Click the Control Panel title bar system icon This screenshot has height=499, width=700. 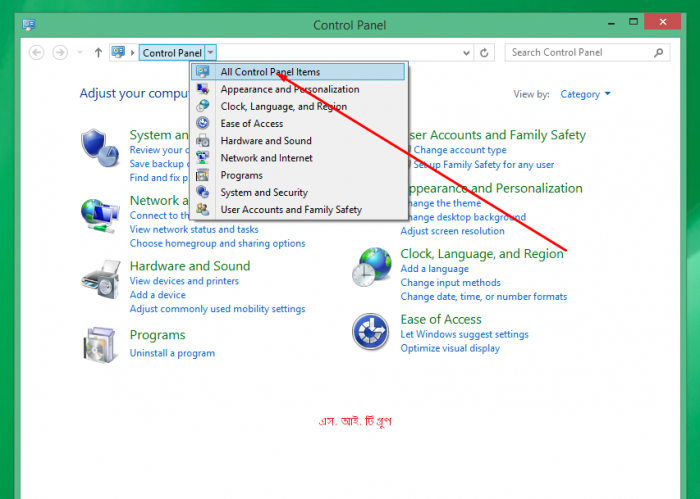tap(29, 25)
